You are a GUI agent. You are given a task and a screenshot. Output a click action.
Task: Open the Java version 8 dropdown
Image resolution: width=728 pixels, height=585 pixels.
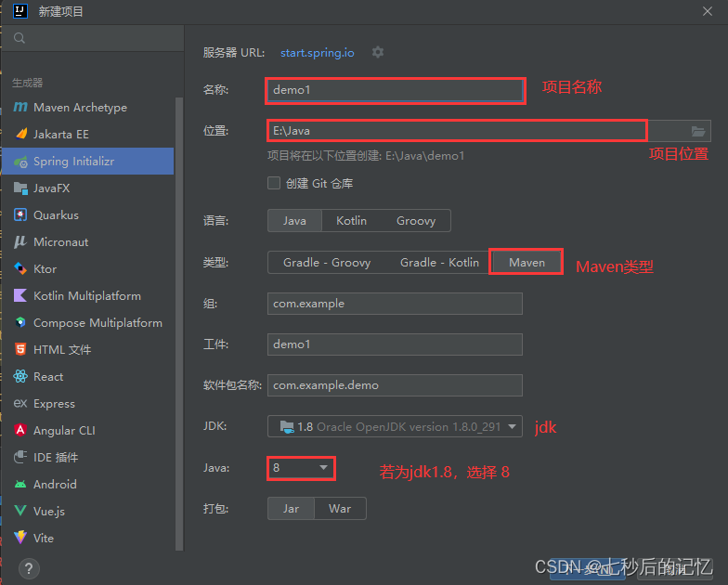[301, 468]
